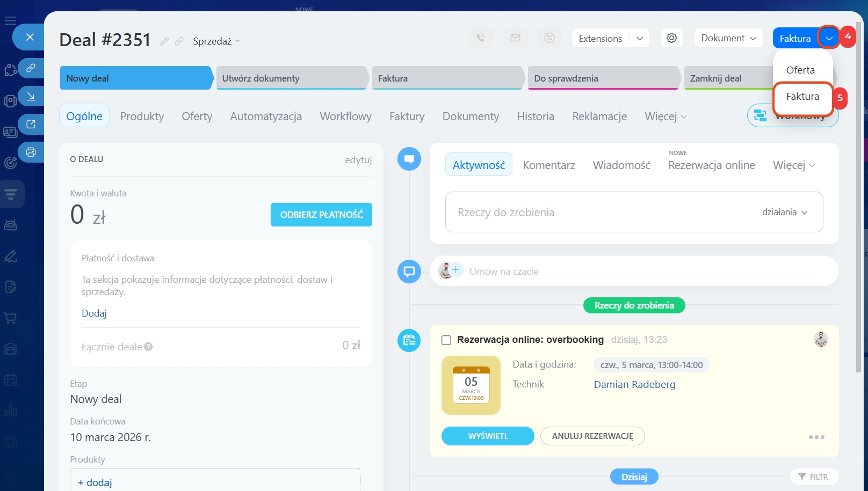Click the pencil icon to edit deal title
Screen dimensions: 868x491
[164, 41]
